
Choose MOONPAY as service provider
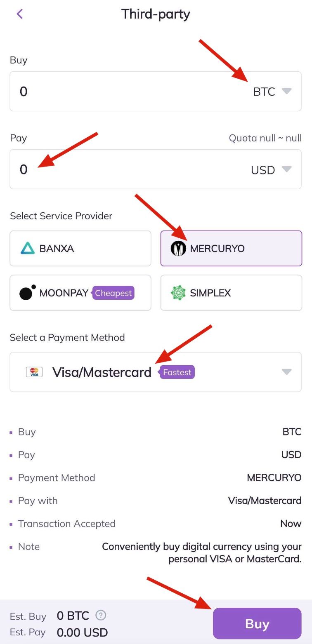click(64, 293)
